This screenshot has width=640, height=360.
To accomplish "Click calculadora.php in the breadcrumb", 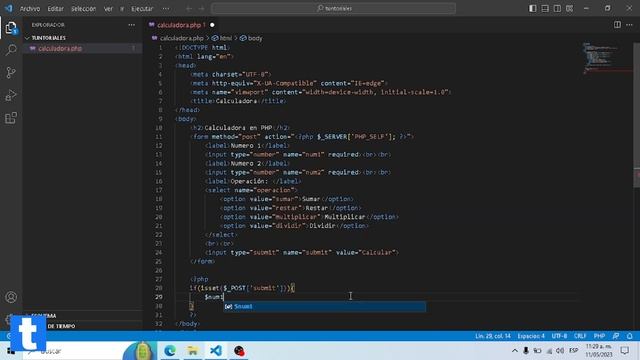I will click(181, 38).
